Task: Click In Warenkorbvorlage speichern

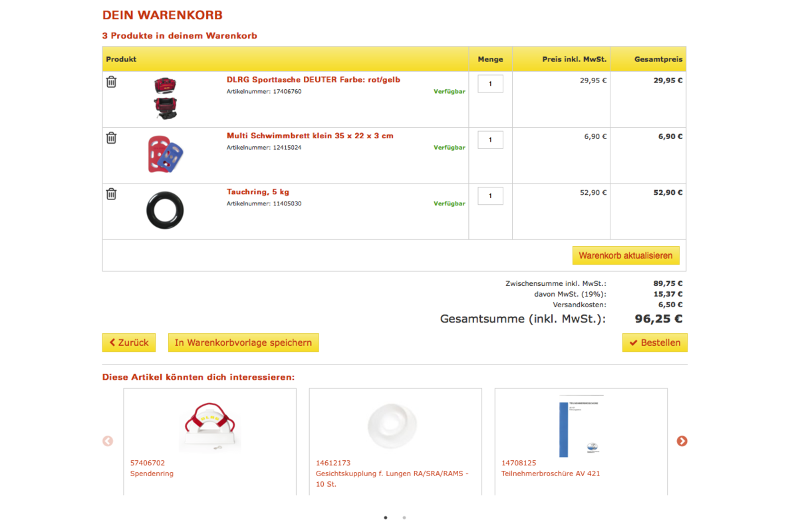Action: click(x=243, y=342)
